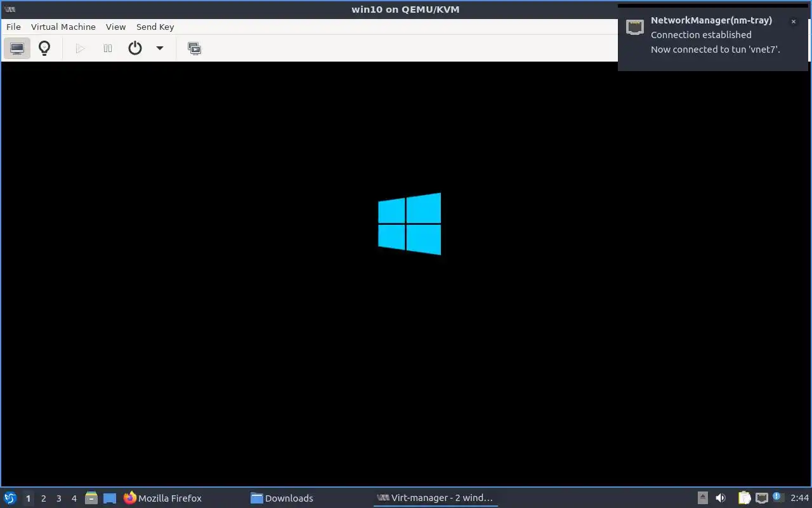Click the Windows logo in VM display
812x508 pixels.
(x=410, y=224)
